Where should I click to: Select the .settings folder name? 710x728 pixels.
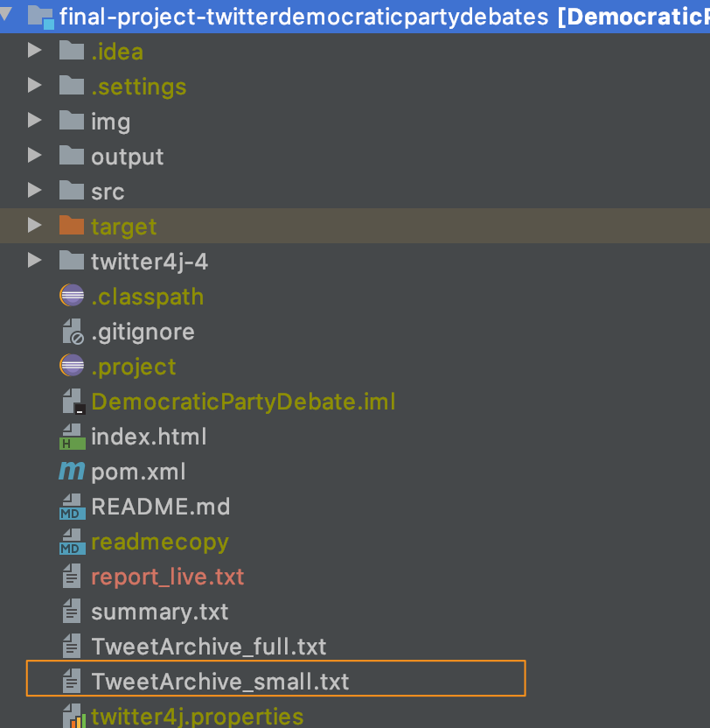click(139, 87)
